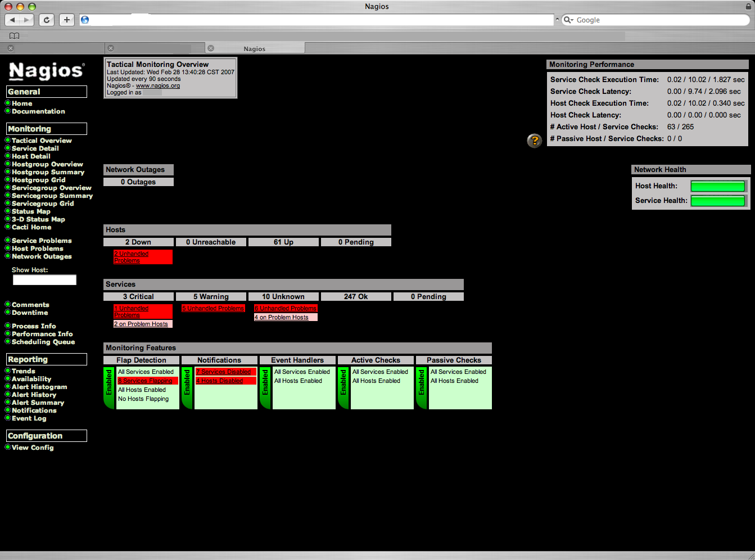Screen dimensions: 755x560
Task: Open Documentation in the sidebar
Action: (38, 111)
